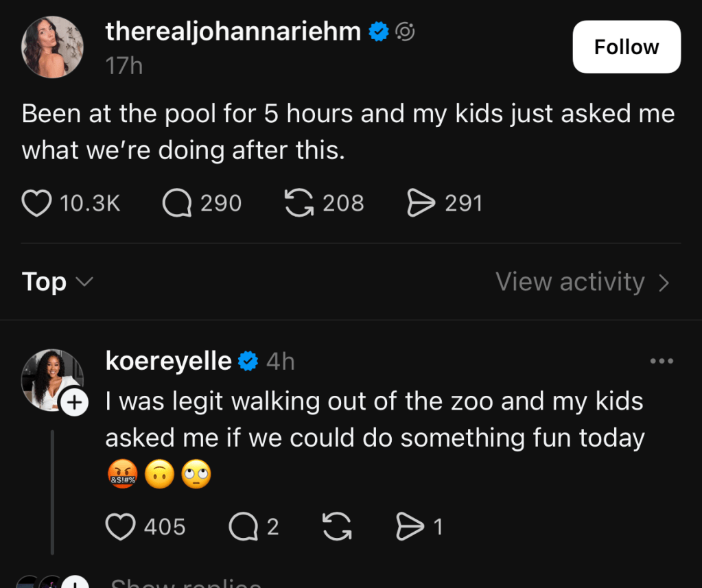
Task: Follow therealjohannariehm
Action: coord(626,47)
